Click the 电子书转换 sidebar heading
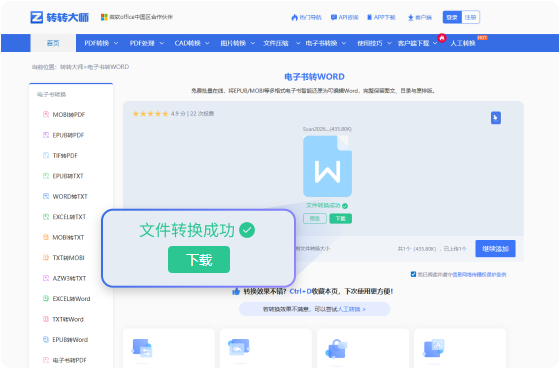The height and width of the screenshot is (369, 560). 51,95
